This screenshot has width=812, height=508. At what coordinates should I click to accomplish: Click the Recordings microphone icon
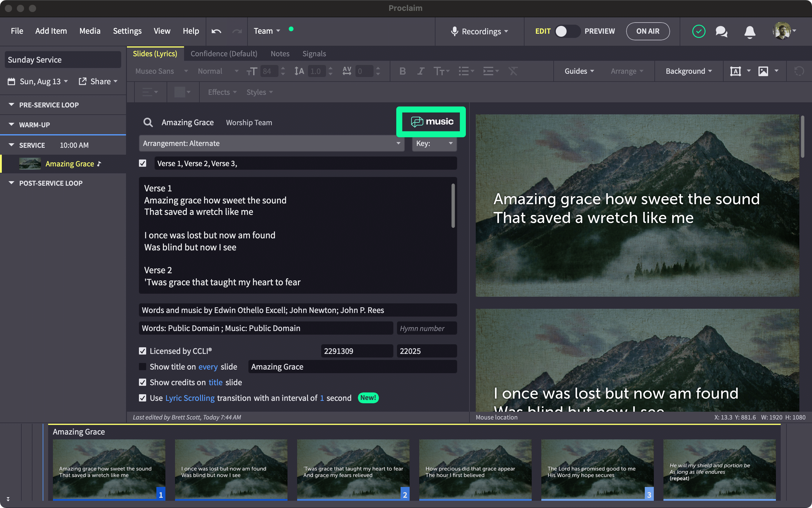point(454,31)
